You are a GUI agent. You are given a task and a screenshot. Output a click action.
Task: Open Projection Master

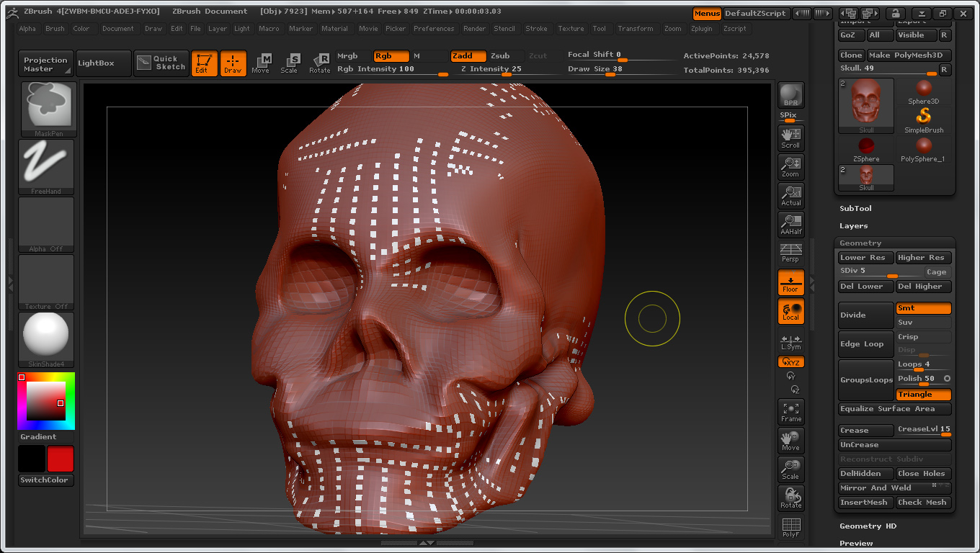click(46, 64)
